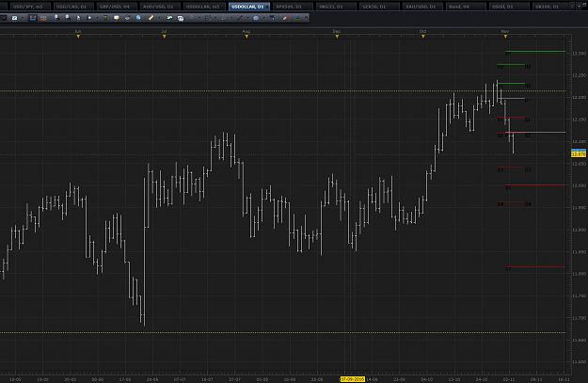
Task: Click the Oct month marker triangle
Action: (x=423, y=37)
